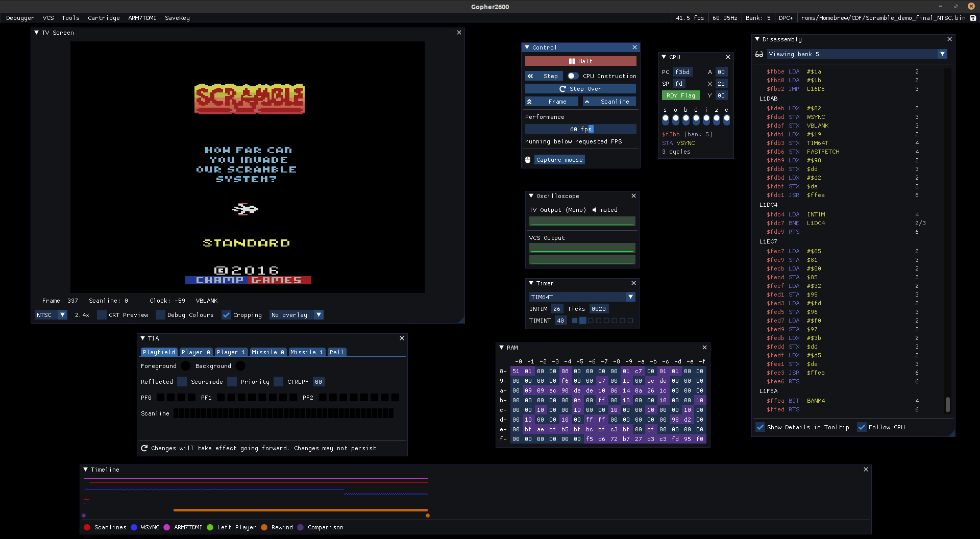980x539 pixels.
Task: Toggle the Scoremode checkbox
Action: pos(232,382)
